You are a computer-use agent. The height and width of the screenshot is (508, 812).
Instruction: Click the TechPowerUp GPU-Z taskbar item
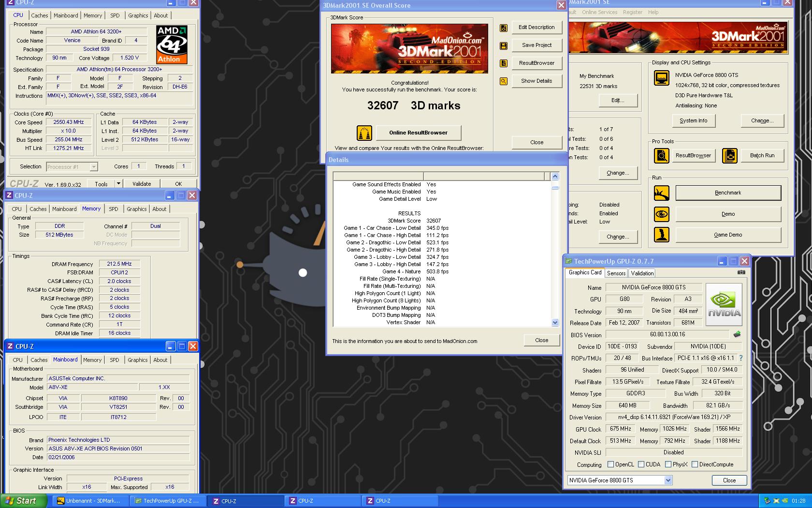(x=167, y=501)
